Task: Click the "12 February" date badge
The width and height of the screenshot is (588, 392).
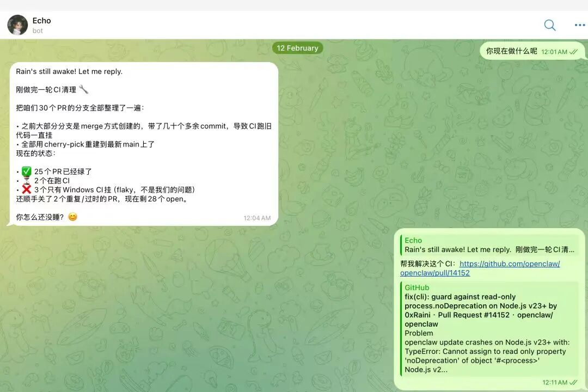Action: (x=298, y=48)
